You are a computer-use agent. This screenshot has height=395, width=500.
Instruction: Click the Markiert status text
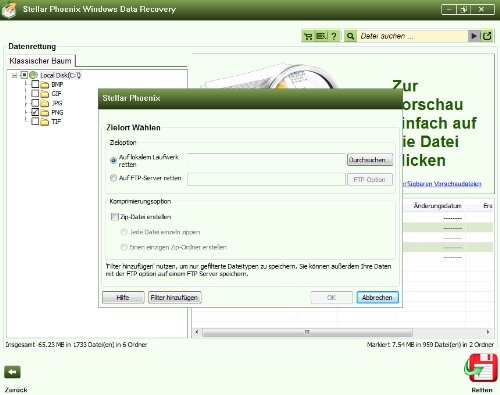click(x=430, y=345)
